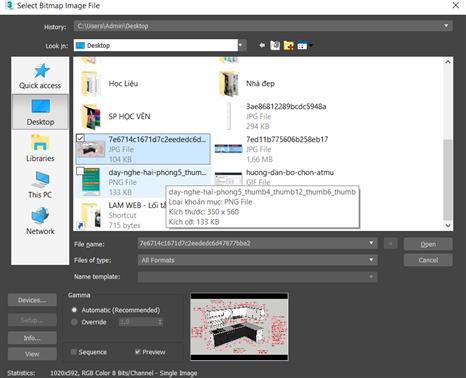
Task: Click the kitchen preview image
Action: [239, 327]
